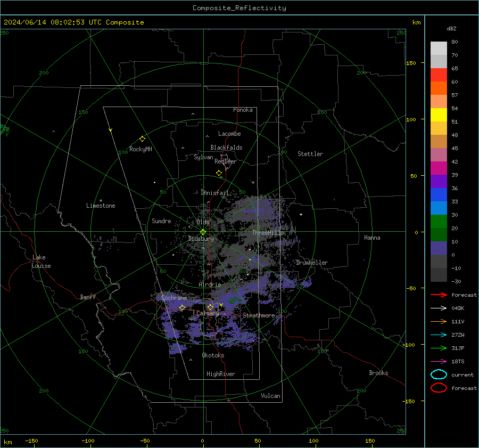Click the yellow diamond marker below RedDeer
This screenshot has width=479, height=448.
219,173
